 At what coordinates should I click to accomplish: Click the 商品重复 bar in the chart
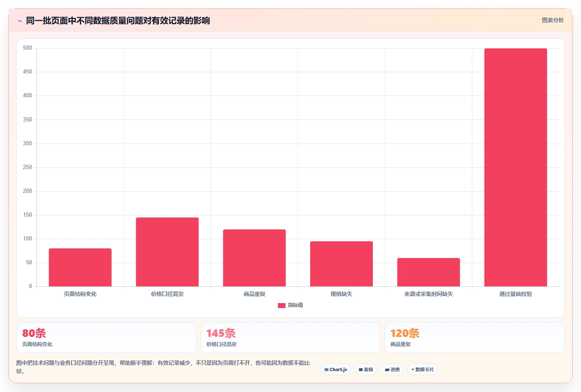click(255, 258)
